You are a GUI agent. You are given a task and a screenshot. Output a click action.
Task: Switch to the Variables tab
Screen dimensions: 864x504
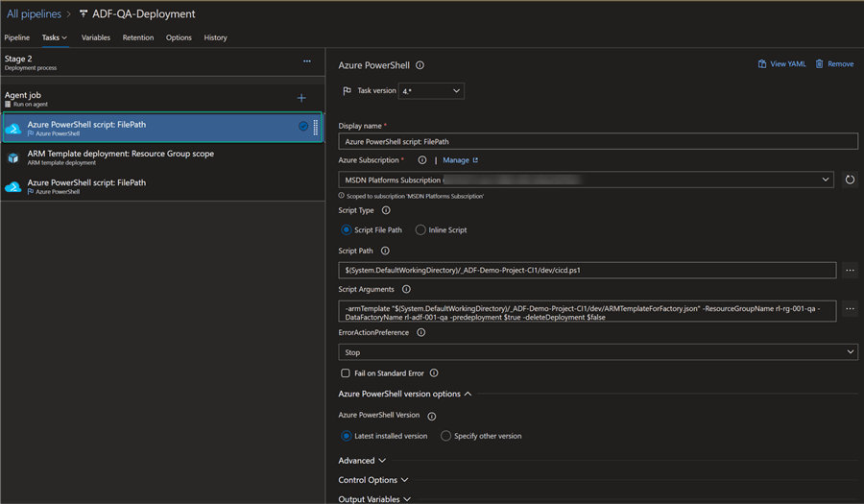(95, 38)
